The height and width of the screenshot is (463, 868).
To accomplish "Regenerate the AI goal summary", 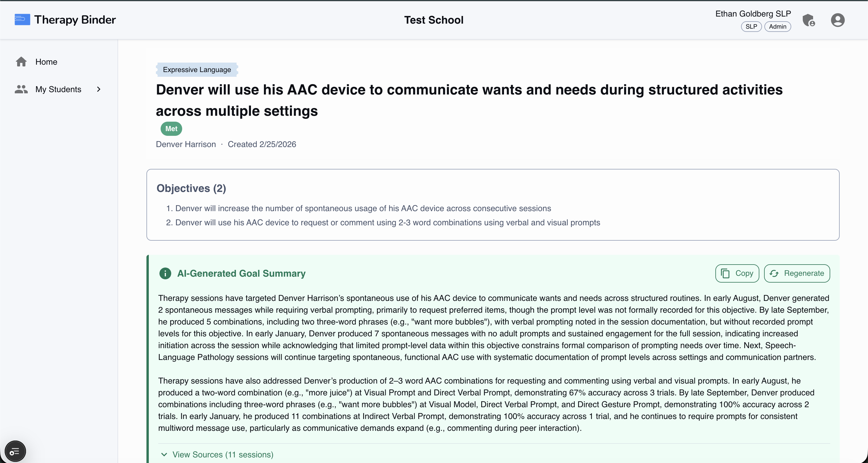I will click(x=797, y=273).
